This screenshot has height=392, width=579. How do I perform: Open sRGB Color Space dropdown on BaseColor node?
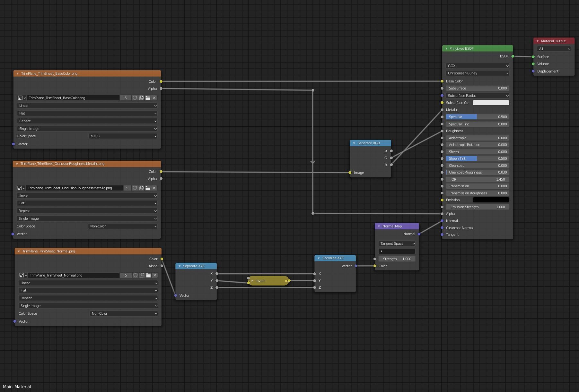pyautogui.click(x=123, y=136)
